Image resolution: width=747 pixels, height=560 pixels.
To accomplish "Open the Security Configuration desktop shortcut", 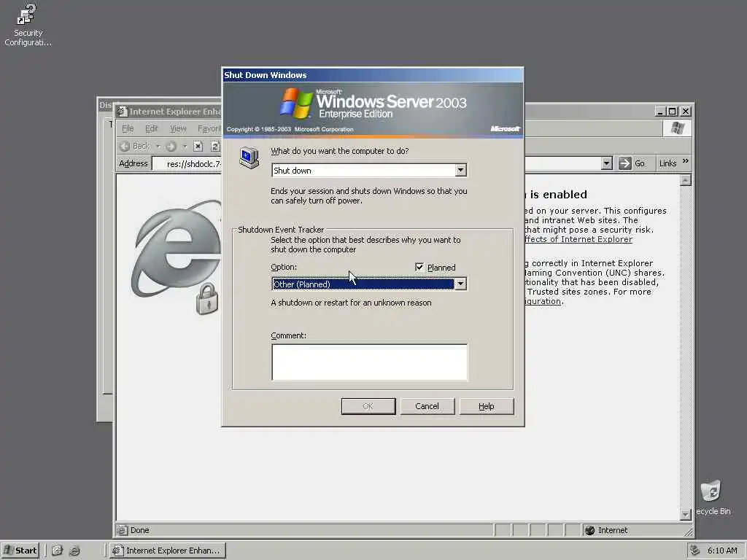I will [x=27, y=25].
